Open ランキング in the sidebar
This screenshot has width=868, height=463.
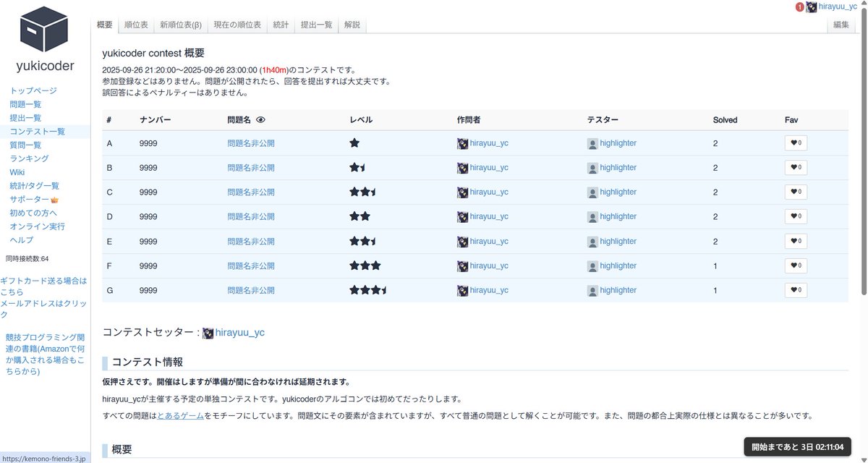(x=29, y=158)
